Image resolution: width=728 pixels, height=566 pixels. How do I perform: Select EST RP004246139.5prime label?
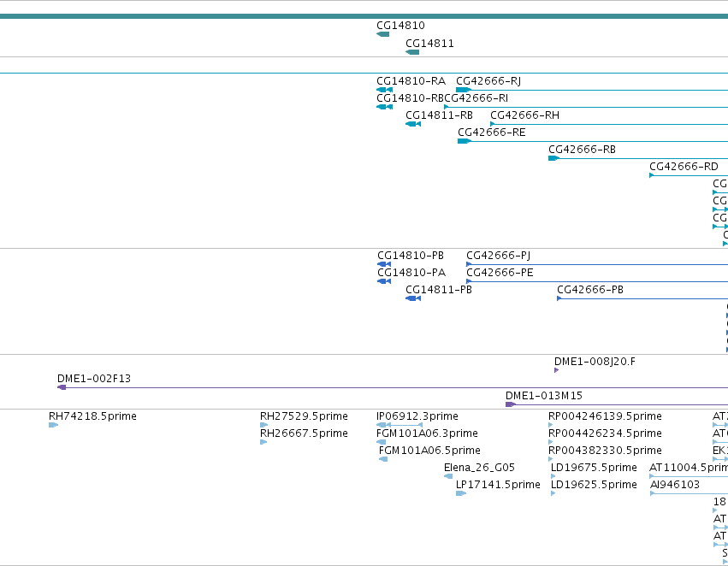click(x=605, y=416)
